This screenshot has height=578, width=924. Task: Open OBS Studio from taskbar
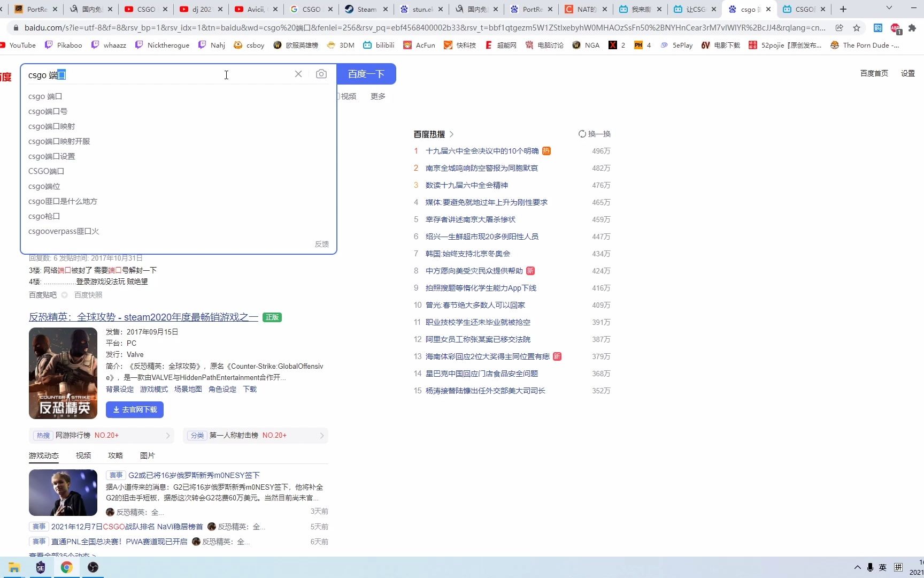click(x=93, y=567)
